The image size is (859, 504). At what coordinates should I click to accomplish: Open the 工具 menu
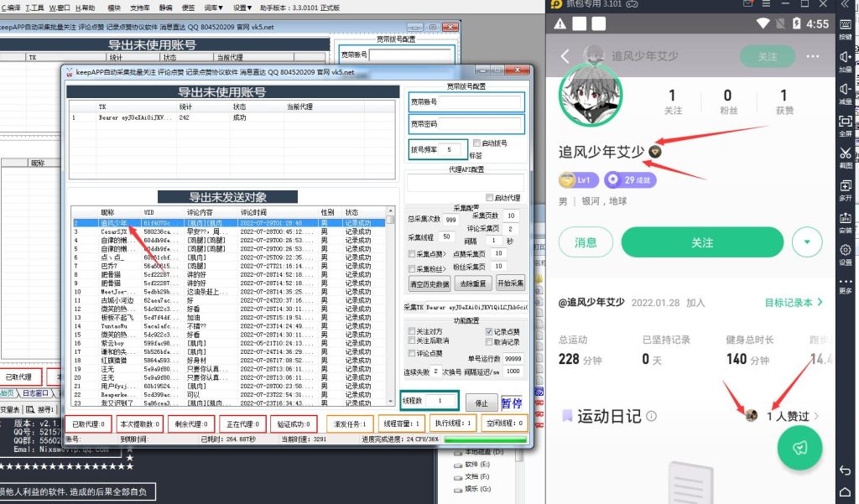pyautogui.click(x=36, y=6)
